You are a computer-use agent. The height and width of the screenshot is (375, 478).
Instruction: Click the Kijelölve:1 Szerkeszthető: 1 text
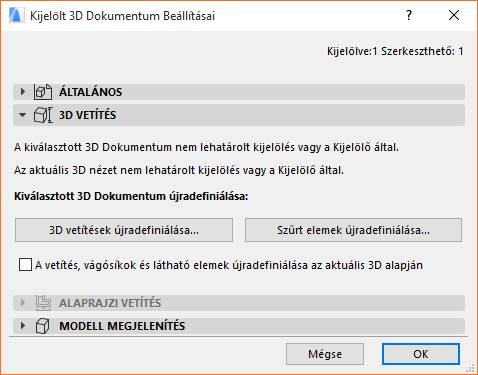click(x=395, y=51)
